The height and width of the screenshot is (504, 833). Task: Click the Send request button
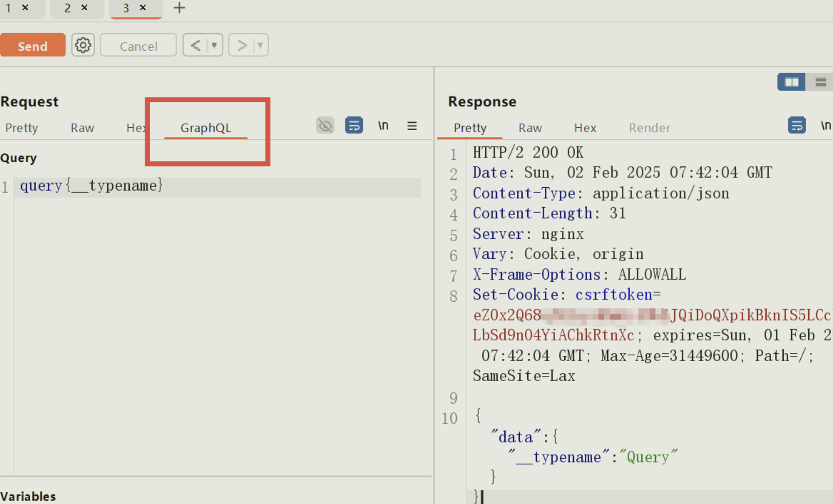pos(33,46)
